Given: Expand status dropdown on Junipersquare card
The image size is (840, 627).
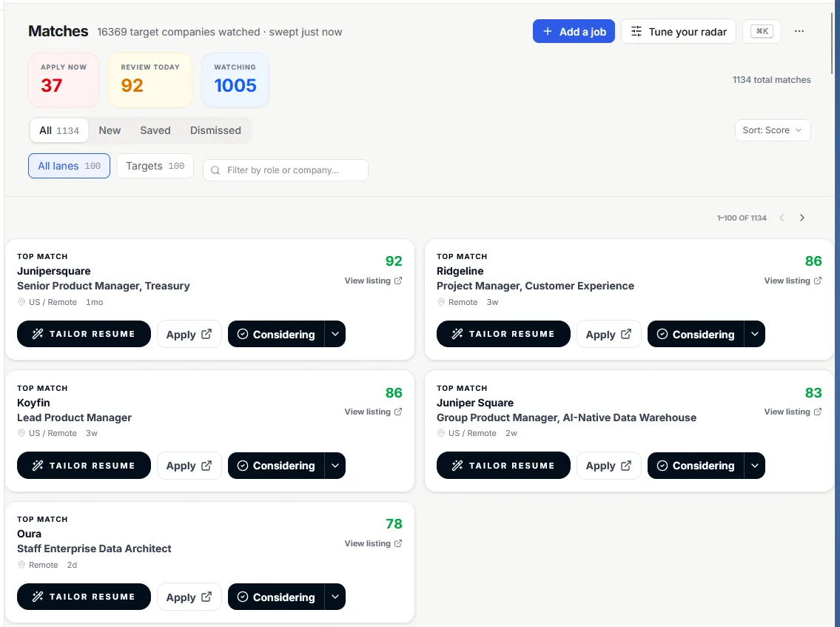Looking at the screenshot, I should pyautogui.click(x=335, y=334).
